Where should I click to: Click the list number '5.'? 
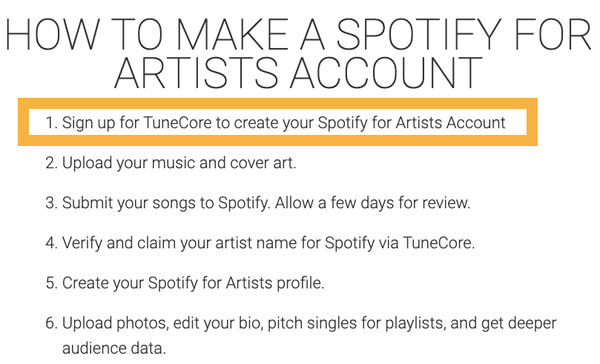coord(51,283)
